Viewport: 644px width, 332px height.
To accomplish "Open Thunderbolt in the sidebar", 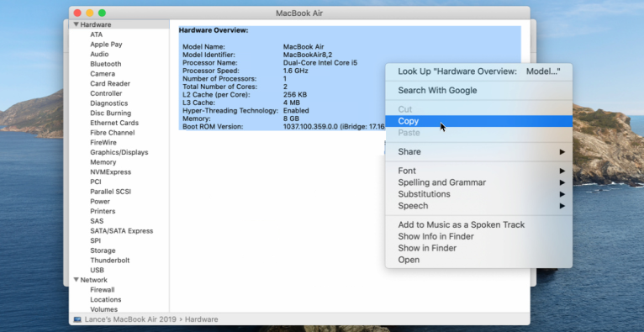I will tap(109, 261).
